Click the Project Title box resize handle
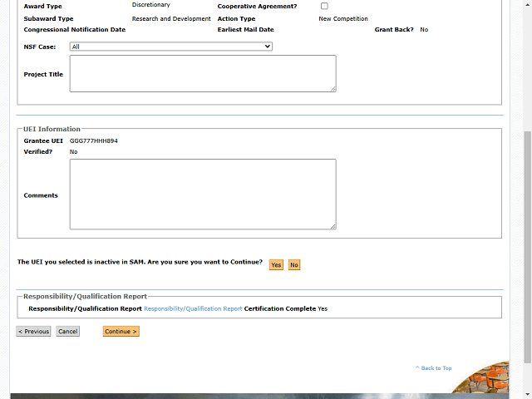 click(333, 89)
